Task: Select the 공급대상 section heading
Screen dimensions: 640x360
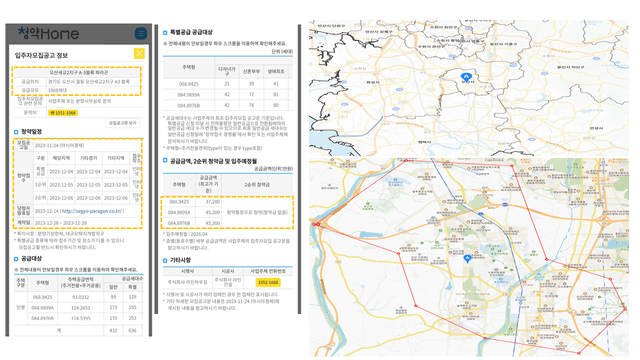Action: click(31, 259)
